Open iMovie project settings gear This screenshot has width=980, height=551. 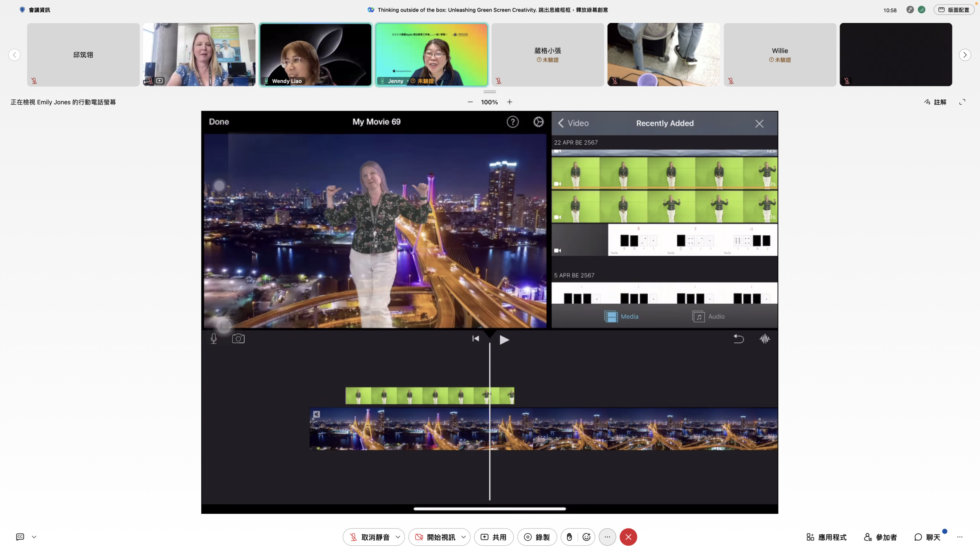coord(538,122)
